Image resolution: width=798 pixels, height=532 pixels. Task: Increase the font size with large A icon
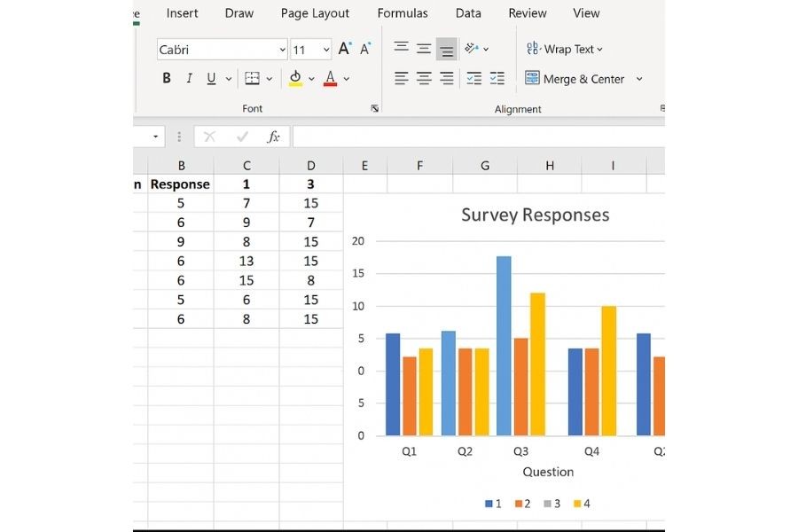coord(345,49)
